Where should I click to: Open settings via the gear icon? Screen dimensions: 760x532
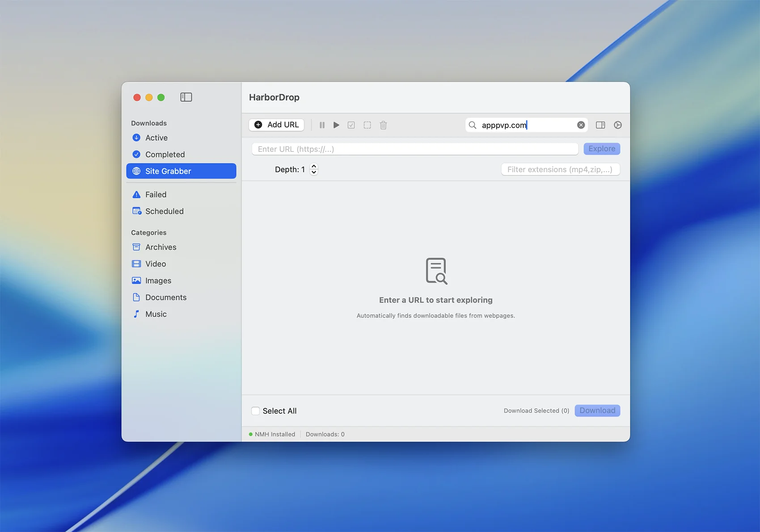tap(617, 125)
